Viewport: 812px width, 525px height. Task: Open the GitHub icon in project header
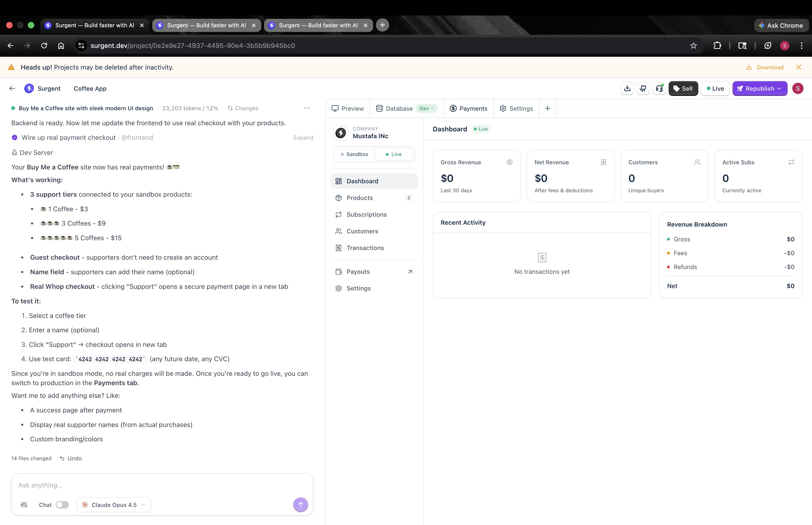coord(643,89)
